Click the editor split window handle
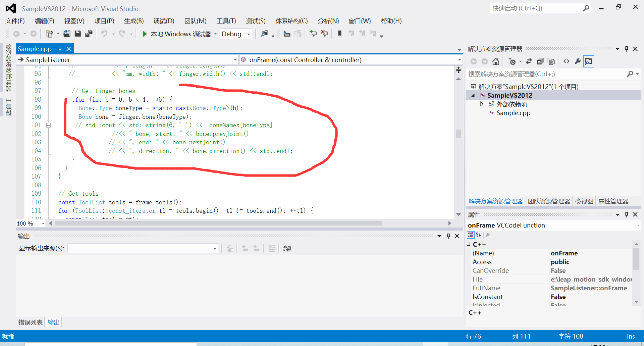The image size is (644, 346). (x=459, y=70)
